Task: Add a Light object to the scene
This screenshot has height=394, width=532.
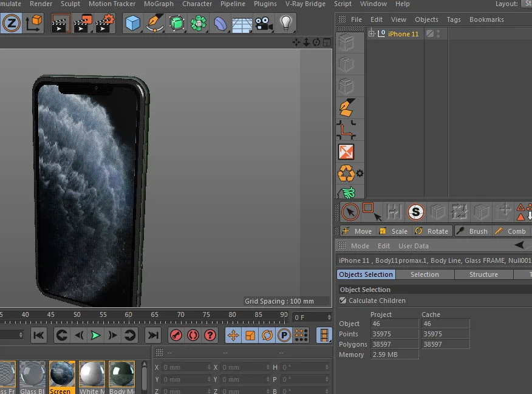Action: click(x=285, y=23)
